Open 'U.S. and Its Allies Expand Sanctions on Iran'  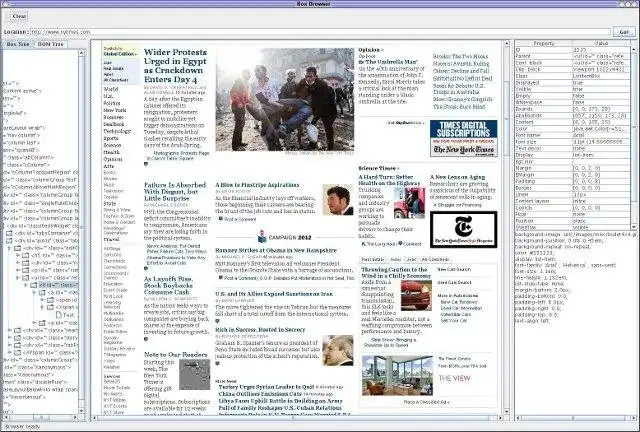pyautogui.click(x=274, y=294)
